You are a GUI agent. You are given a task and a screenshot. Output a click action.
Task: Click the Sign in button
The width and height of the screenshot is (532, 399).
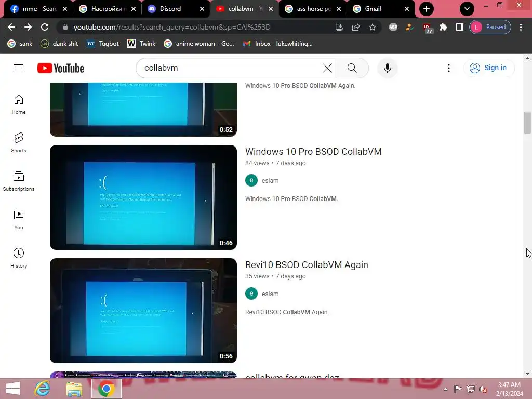[x=488, y=68]
